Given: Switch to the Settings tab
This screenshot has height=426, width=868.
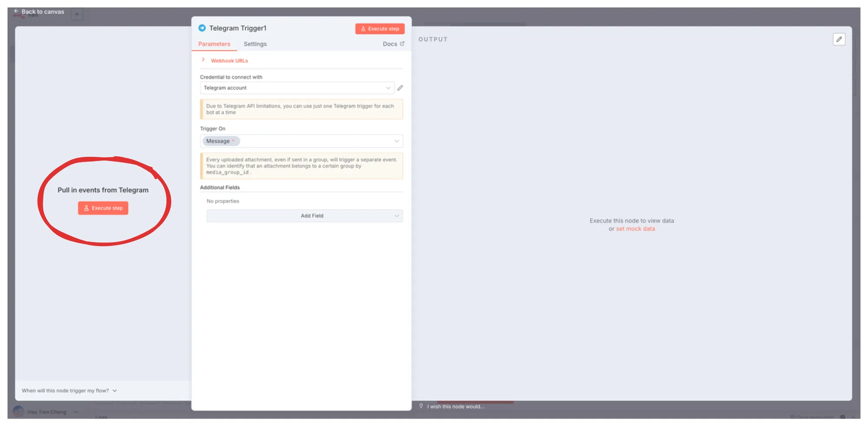Looking at the screenshot, I should 255,44.
